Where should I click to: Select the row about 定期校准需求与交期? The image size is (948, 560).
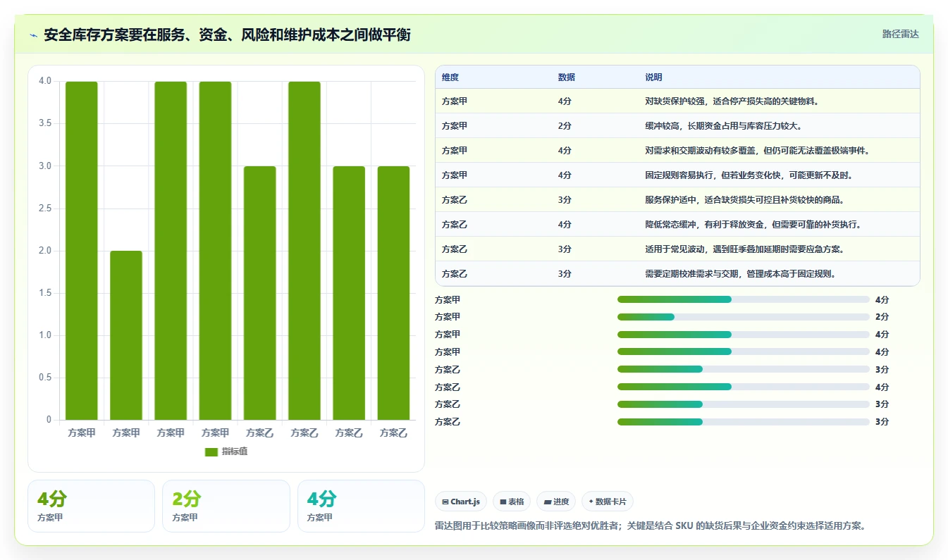[x=677, y=273]
